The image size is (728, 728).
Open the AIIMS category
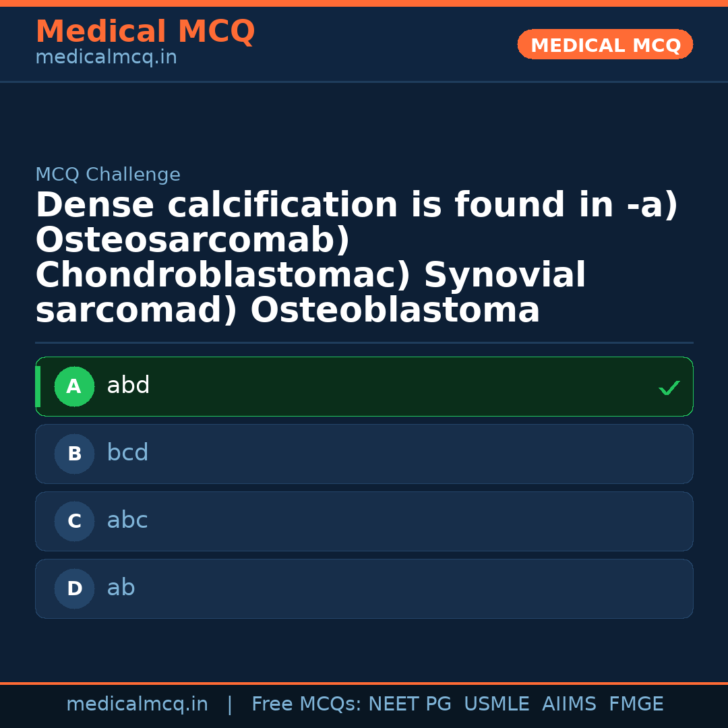570,704
